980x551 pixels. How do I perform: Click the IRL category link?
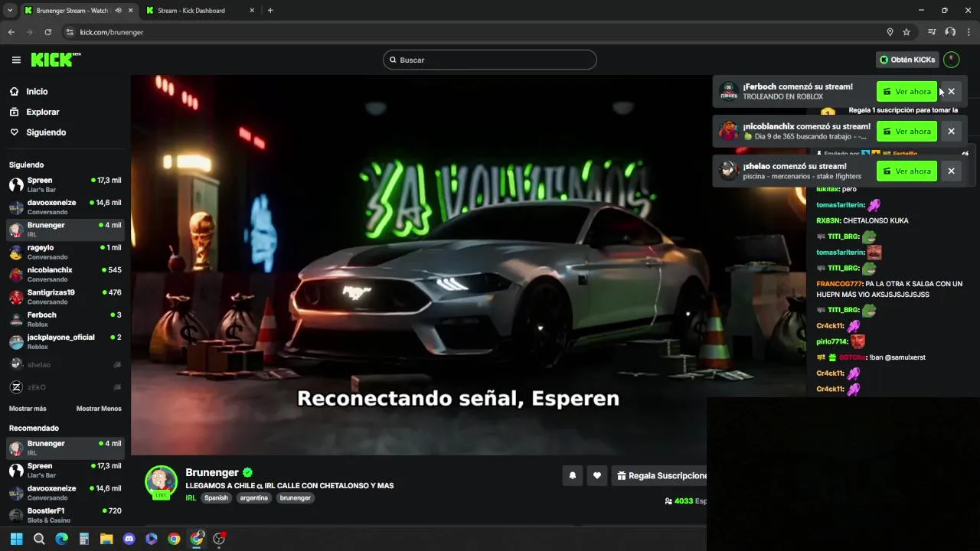[x=191, y=497]
